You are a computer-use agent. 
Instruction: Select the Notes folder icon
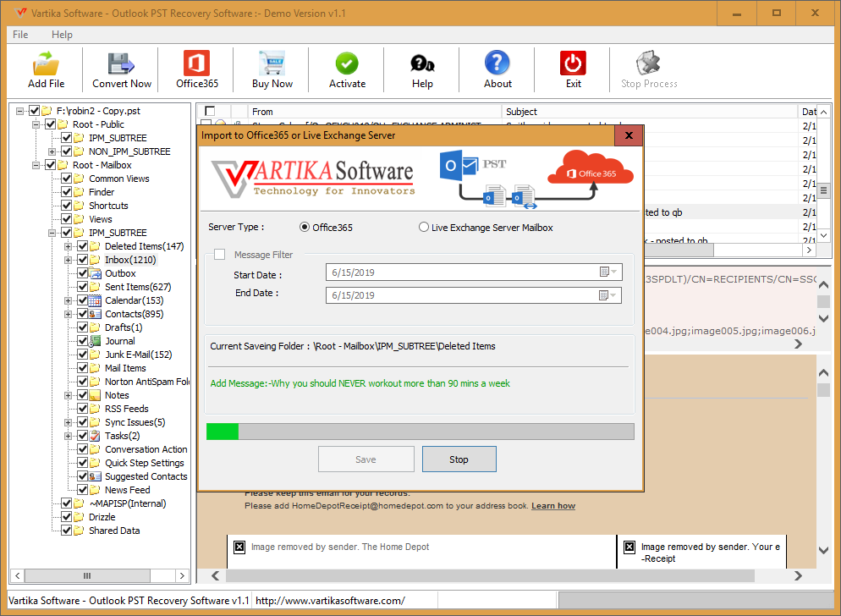pos(95,395)
